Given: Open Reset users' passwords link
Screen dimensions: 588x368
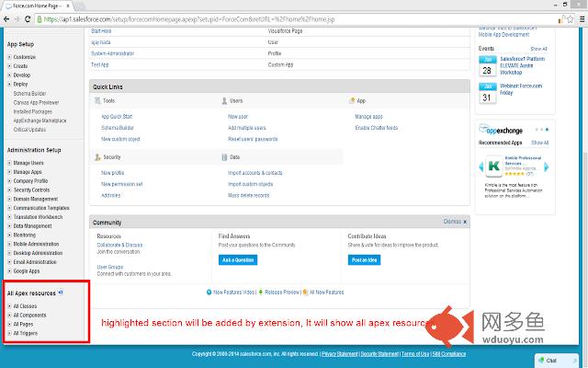Looking at the screenshot, I should pyautogui.click(x=253, y=139).
